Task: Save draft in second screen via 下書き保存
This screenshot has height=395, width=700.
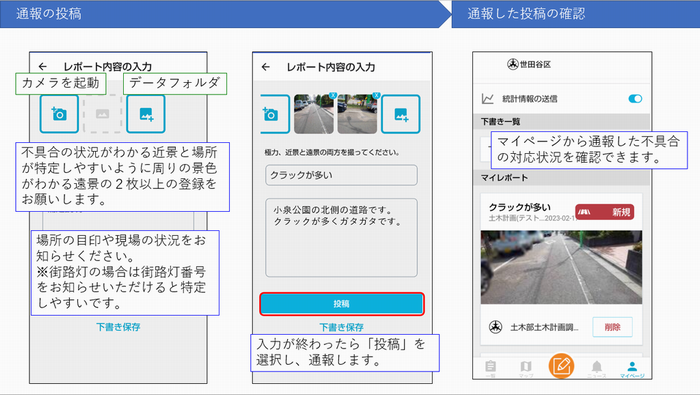Action: [x=342, y=327]
